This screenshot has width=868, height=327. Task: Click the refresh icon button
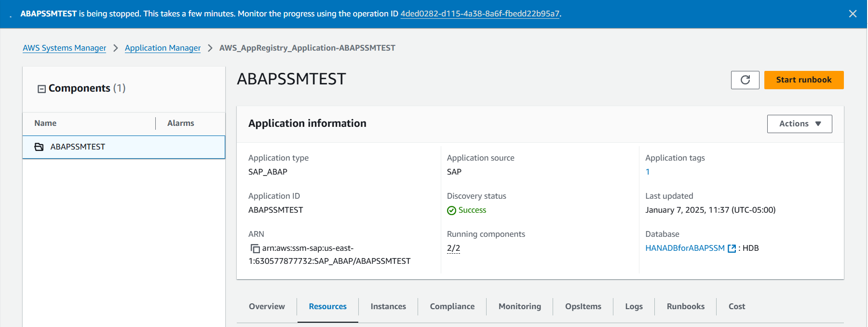[745, 80]
